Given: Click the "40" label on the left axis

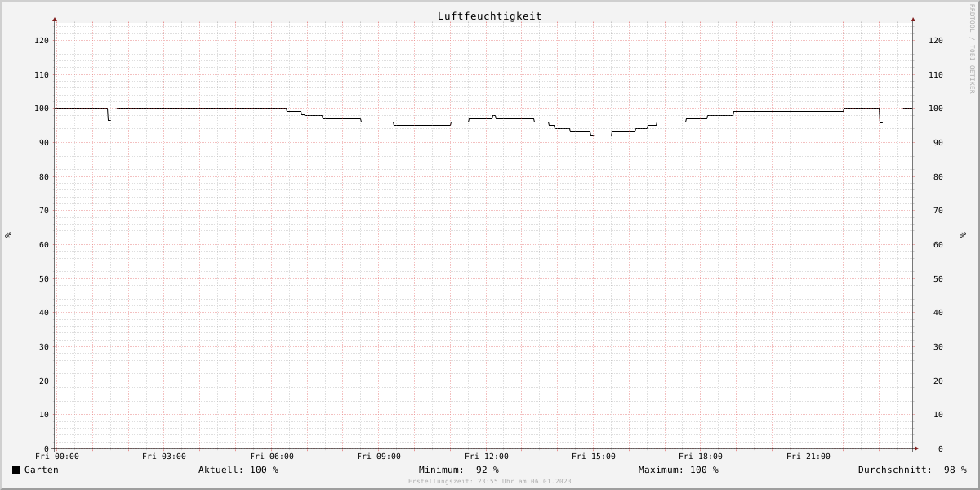Looking at the screenshot, I should point(44,313).
